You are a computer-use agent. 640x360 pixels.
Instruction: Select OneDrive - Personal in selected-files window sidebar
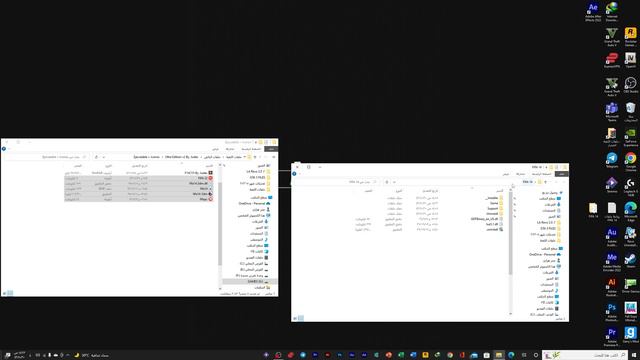(255, 203)
